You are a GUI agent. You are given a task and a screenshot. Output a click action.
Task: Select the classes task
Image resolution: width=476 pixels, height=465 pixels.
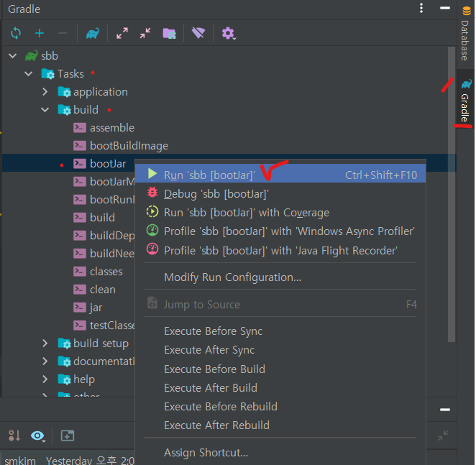pos(106,272)
